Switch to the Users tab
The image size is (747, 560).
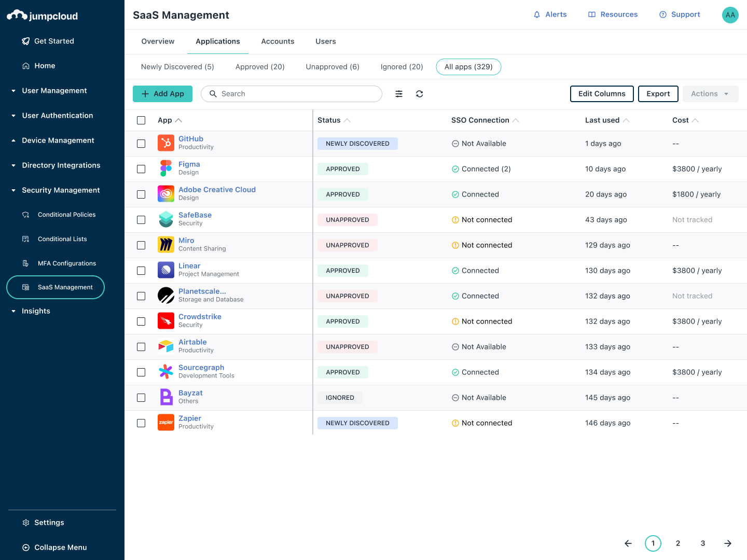tap(326, 41)
